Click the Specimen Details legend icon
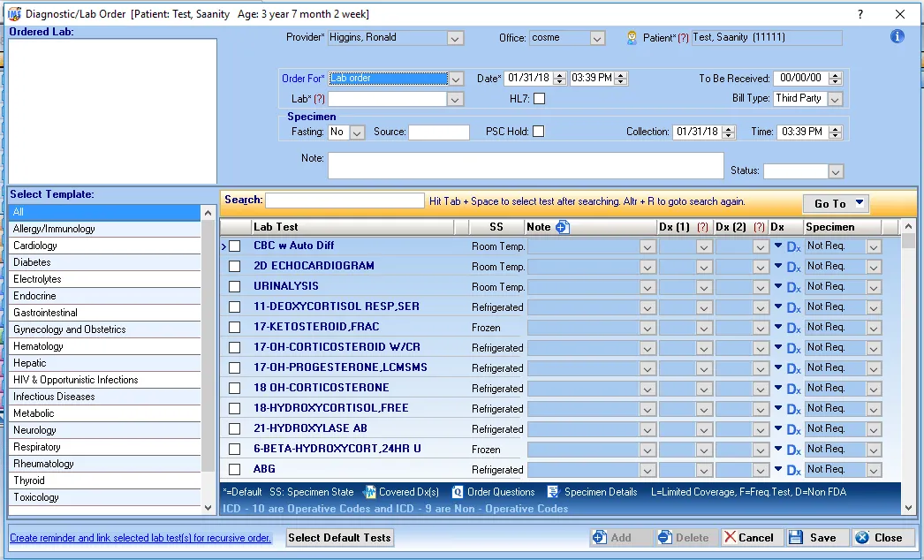 click(553, 492)
